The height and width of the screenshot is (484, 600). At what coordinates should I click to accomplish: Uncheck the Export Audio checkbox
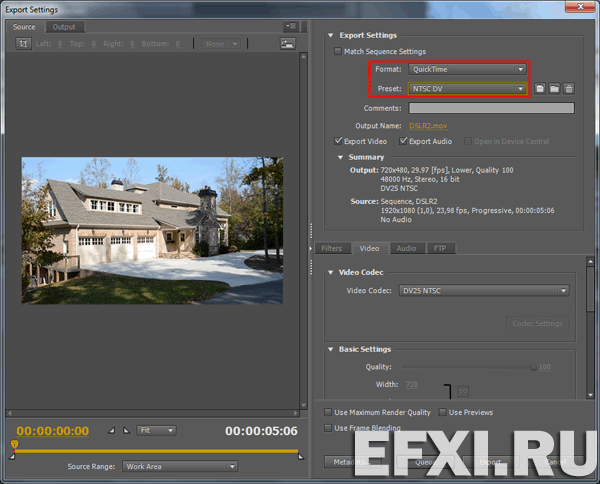403,141
